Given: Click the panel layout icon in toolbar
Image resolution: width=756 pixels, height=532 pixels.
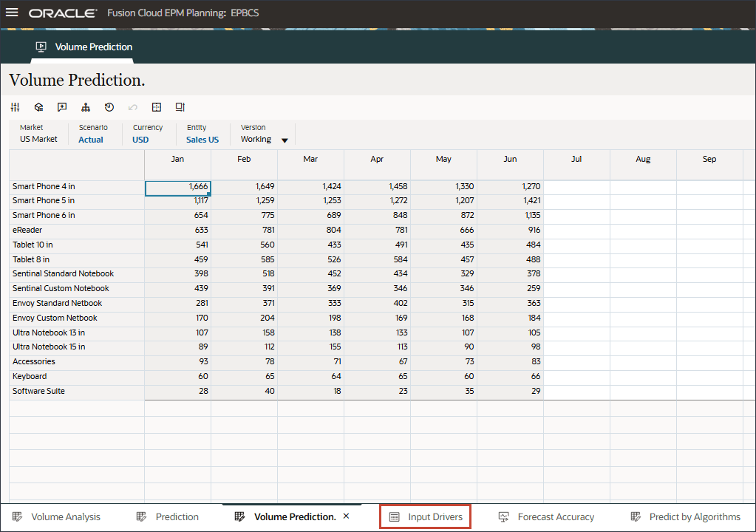Looking at the screenshot, I should [x=180, y=107].
